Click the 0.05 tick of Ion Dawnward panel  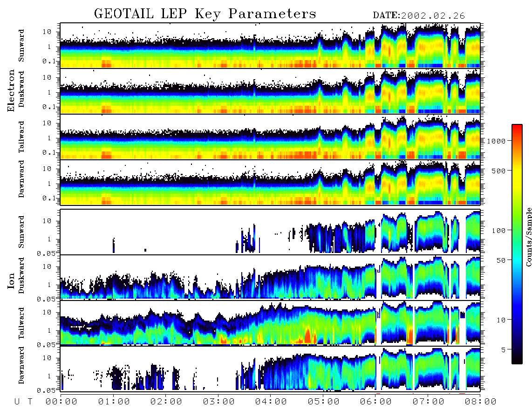point(47,390)
